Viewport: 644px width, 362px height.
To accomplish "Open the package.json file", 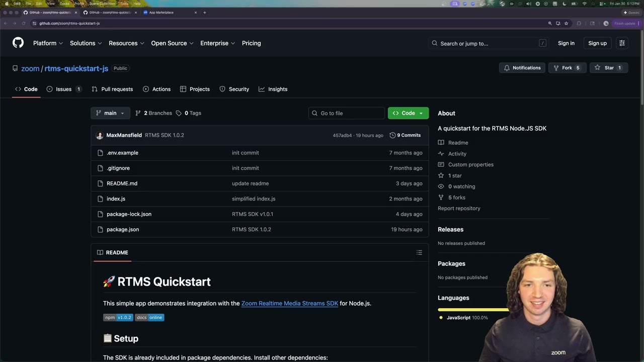I will tap(123, 229).
